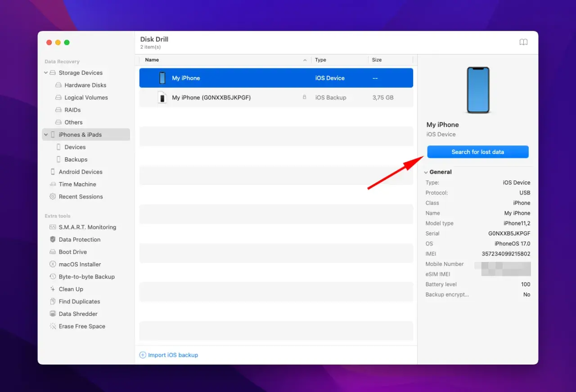Select the My iPhone (G0NXXB5JKPGF) backup row
This screenshot has height=392, width=576.
(276, 97)
